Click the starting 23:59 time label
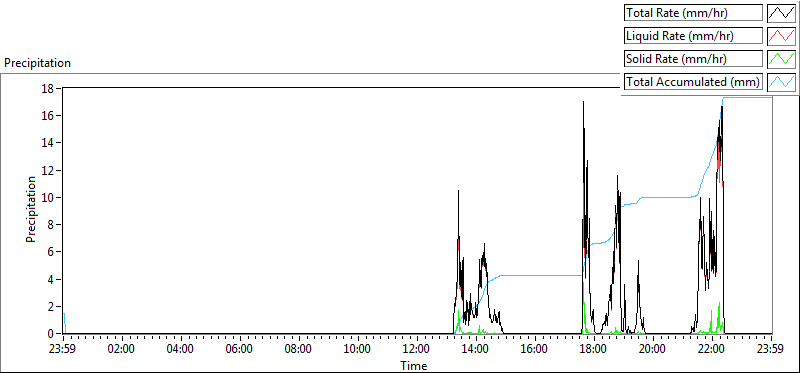800x373 pixels. (63, 350)
